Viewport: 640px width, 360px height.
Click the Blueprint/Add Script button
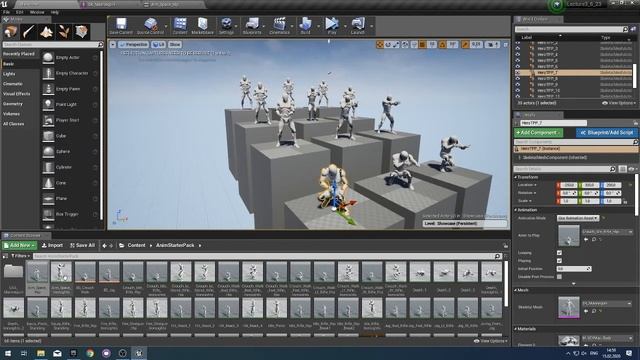607,133
